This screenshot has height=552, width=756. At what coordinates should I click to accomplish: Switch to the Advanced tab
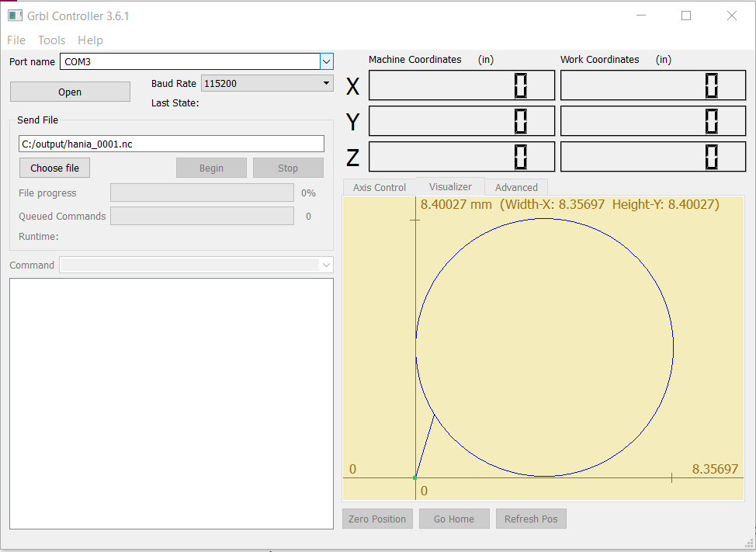point(516,187)
